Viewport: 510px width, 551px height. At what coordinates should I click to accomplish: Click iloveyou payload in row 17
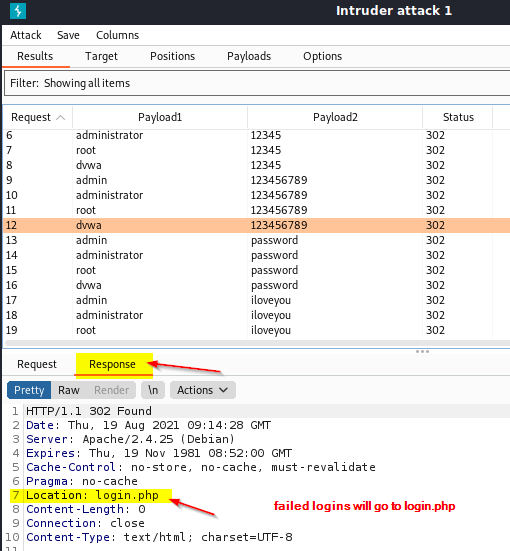click(271, 300)
